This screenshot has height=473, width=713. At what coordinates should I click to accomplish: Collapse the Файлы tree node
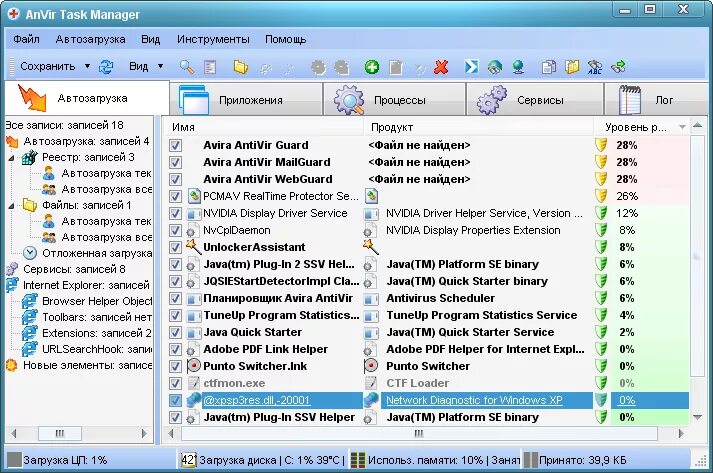pos(11,206)
